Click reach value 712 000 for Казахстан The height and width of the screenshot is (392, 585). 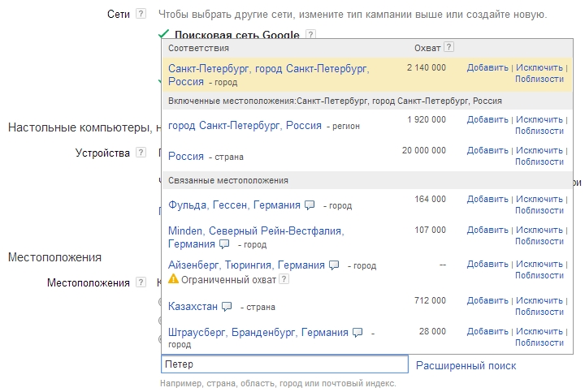(430, 300)
